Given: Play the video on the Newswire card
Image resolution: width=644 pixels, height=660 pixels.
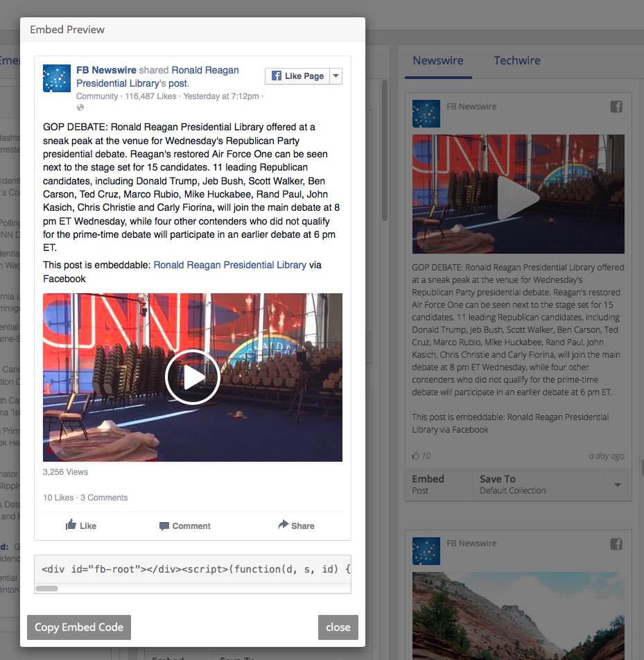Looking at the screenshot, I should pos(518,197).
